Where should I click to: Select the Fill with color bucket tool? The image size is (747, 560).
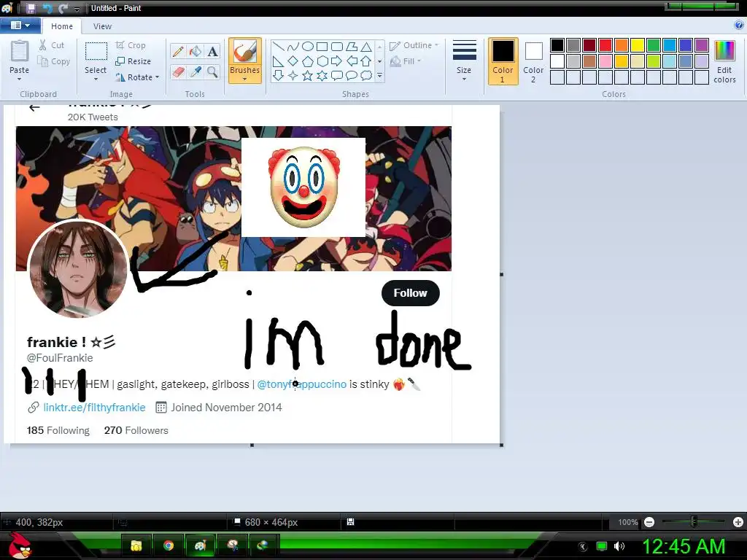(x=196, y=52)
